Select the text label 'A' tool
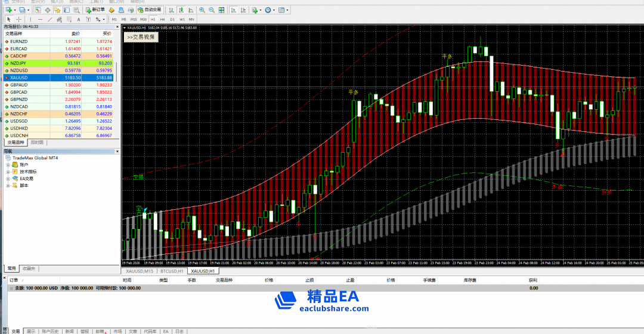This screenshot has width=644, height=334. click(x=78, y=19)
